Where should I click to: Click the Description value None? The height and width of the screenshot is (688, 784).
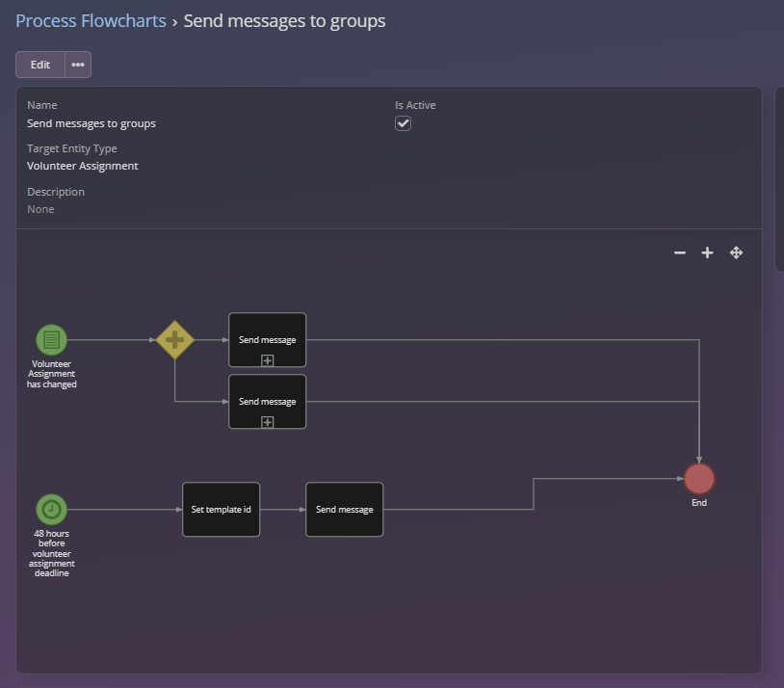click(x=40, y=209)
